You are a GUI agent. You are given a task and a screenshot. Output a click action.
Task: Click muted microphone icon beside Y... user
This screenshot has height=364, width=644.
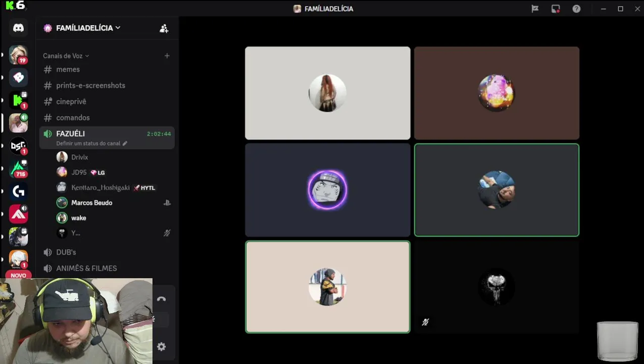point(167,233)
